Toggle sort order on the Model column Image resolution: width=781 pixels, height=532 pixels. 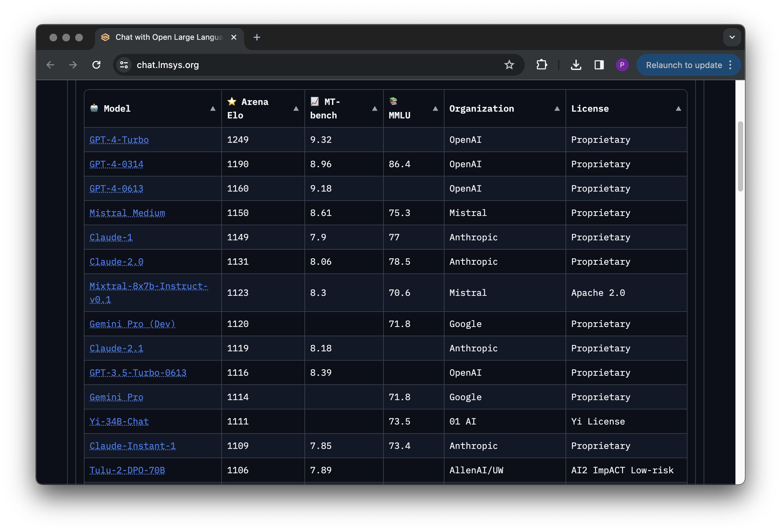click(213, 108)
